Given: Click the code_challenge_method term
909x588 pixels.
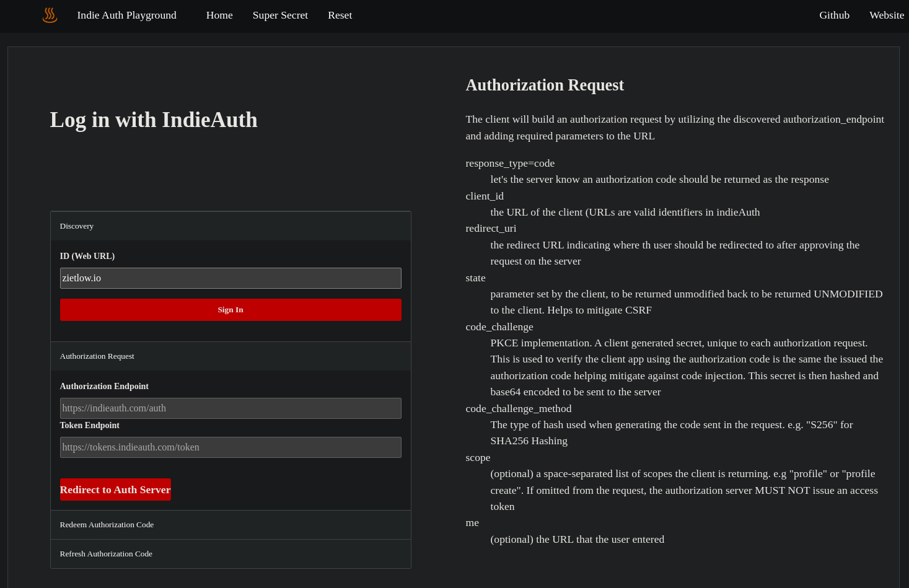Looking at the screenshot, I should coord(519,409).
